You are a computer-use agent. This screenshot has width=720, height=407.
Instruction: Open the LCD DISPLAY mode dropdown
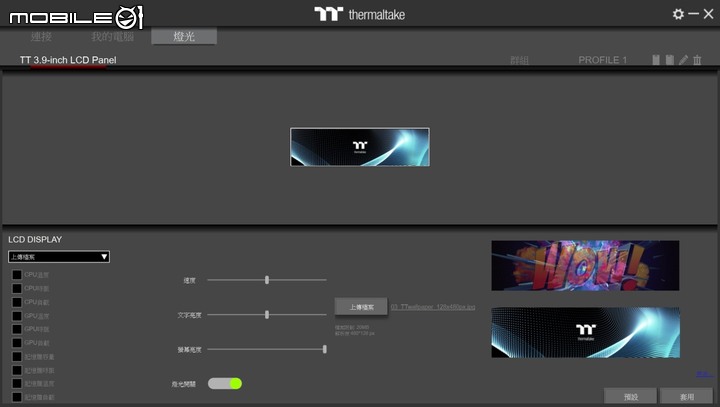click(x=59, y=257)
